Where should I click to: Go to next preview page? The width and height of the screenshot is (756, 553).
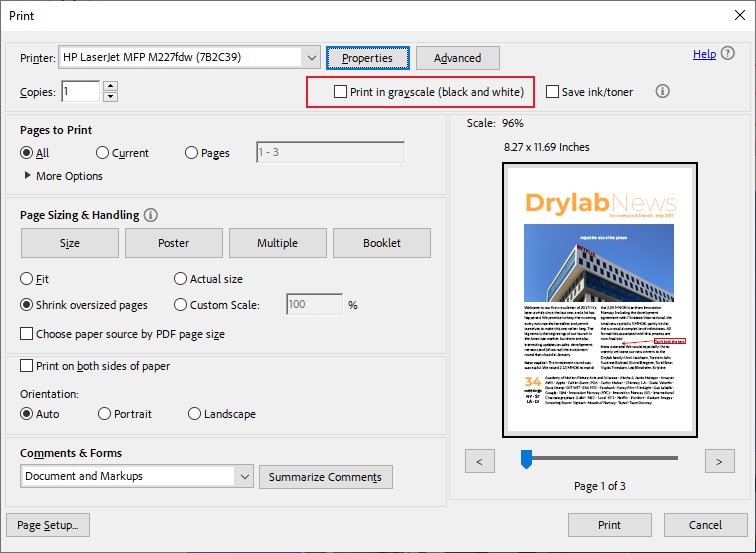pyautogui.click(x=719, y=461)
